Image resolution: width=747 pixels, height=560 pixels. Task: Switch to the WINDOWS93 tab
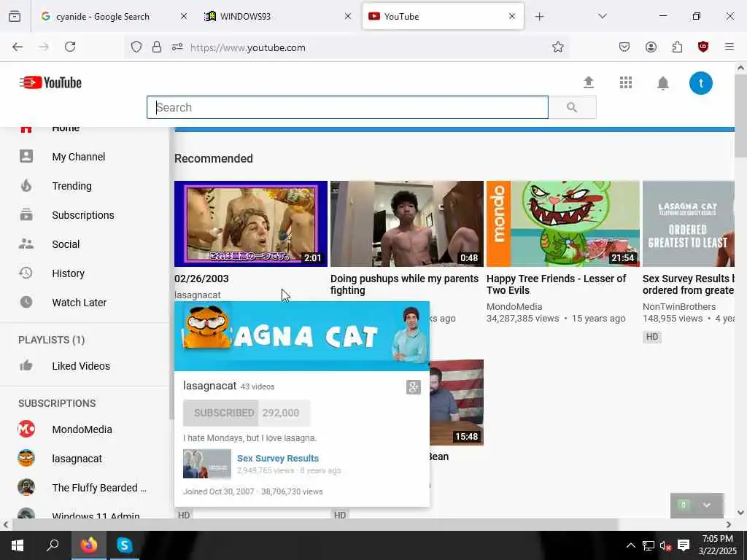tap(278, 16)
